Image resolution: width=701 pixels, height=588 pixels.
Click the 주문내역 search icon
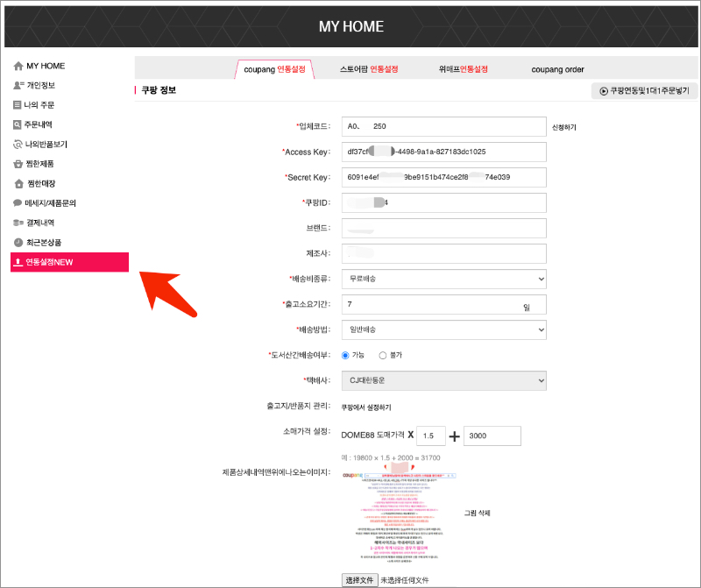tap(18, 124)
